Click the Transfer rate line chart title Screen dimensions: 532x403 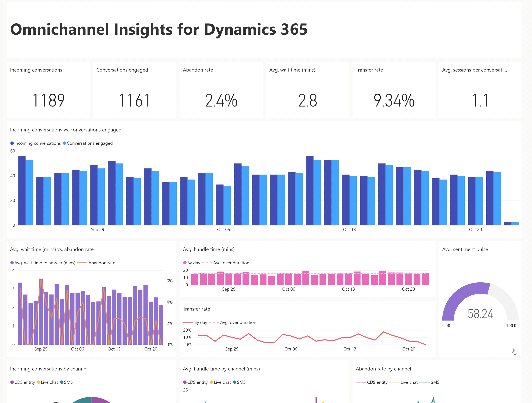pos(196,309)
